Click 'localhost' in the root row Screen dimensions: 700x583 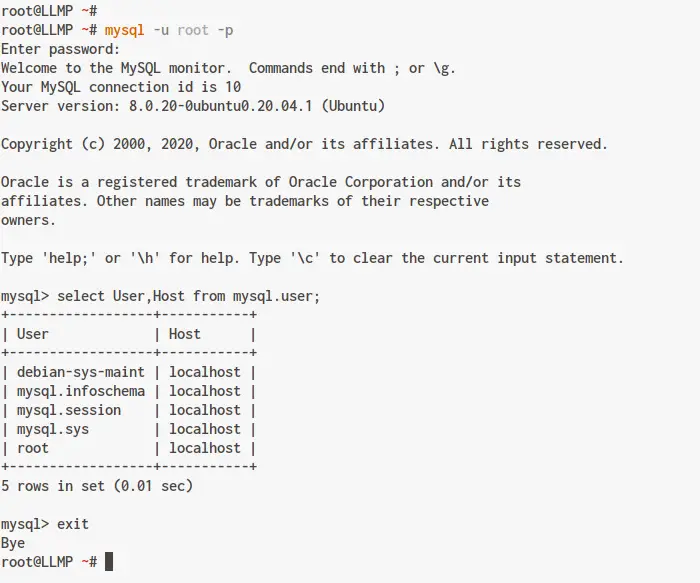click(205, 448)
